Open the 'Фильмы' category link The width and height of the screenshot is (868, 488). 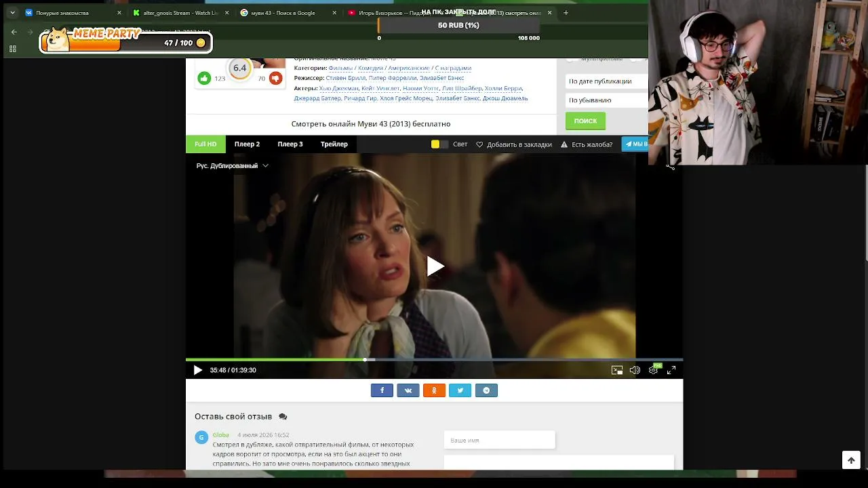click(x=340, y=68)
